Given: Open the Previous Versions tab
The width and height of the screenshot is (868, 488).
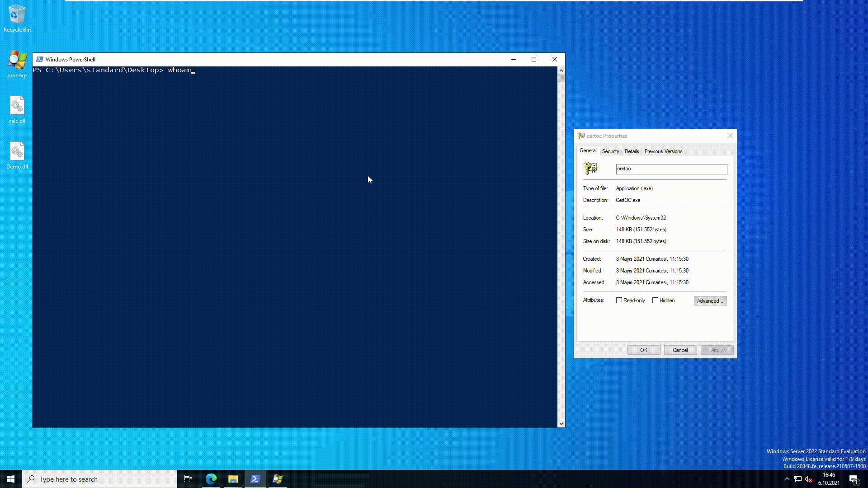Looking at the screenshot, I should [x=663, y=151].
